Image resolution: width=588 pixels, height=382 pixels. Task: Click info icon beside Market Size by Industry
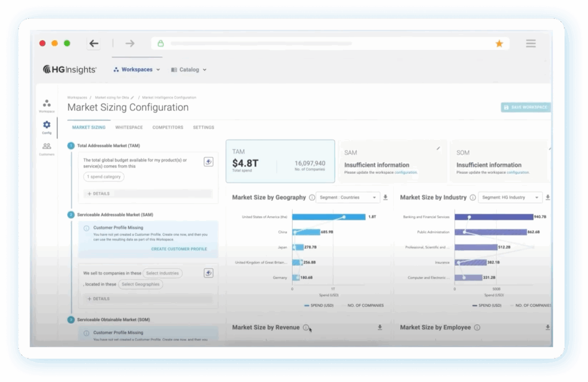coord(473,197)
